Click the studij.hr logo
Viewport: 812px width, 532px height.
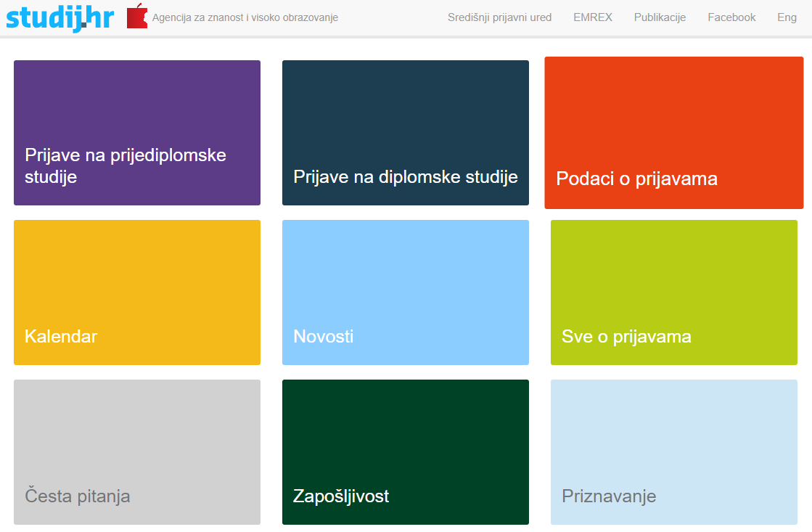[x=60, y=17]
